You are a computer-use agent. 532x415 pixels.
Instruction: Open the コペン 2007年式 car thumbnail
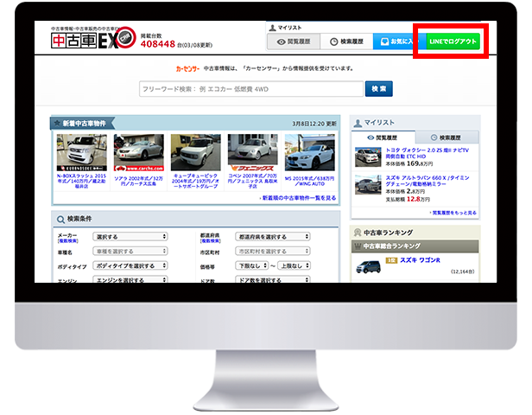click(250, 152)
